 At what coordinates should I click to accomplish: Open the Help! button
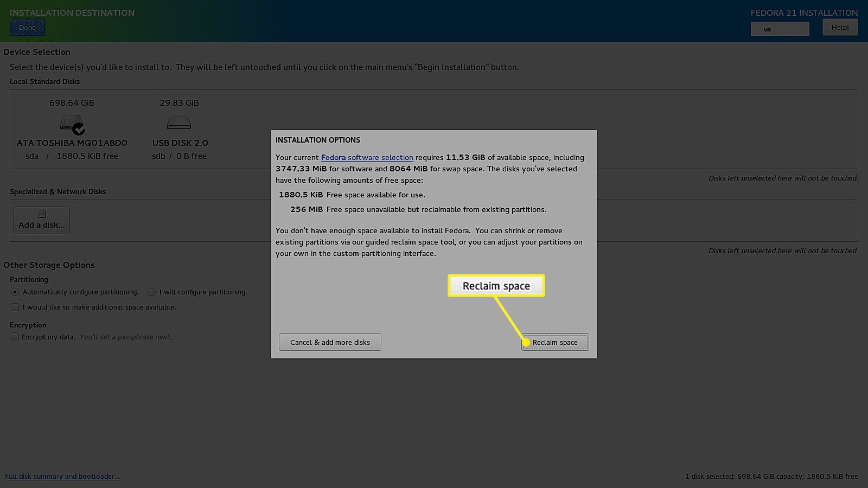point(840,27)
